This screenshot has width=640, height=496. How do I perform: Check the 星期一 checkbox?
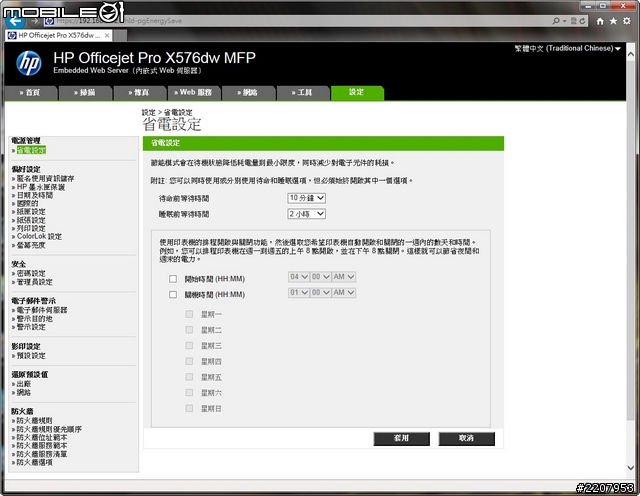coord(189,314)
